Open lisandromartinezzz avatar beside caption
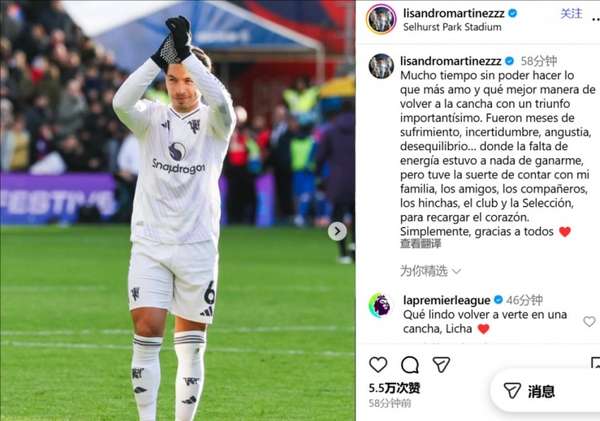Screen dimensions: 600x421 [381, 66]
